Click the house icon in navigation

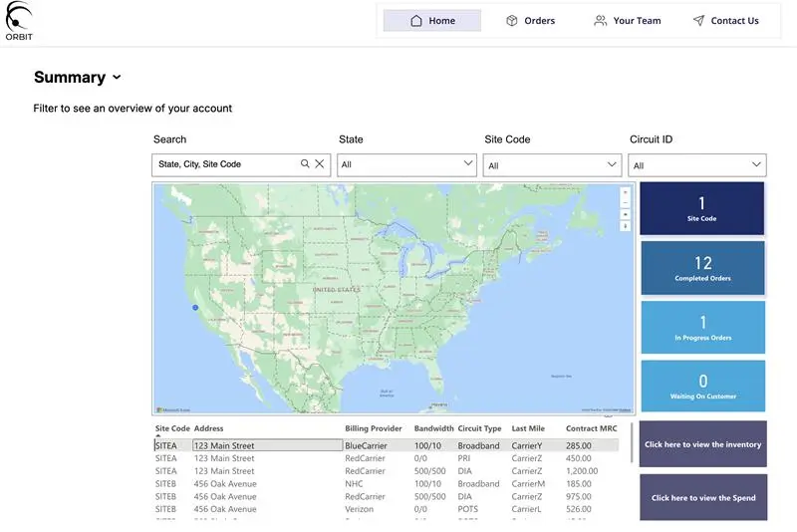(416, 21)
